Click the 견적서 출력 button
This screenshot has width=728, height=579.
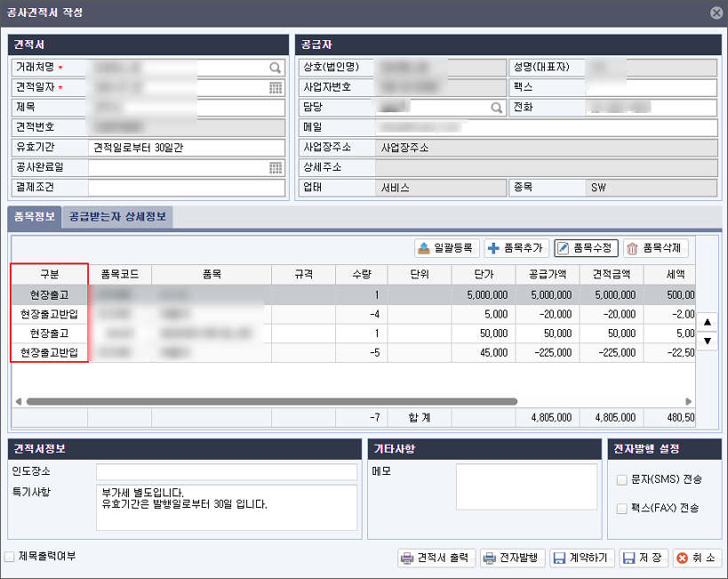pos(436,558)
